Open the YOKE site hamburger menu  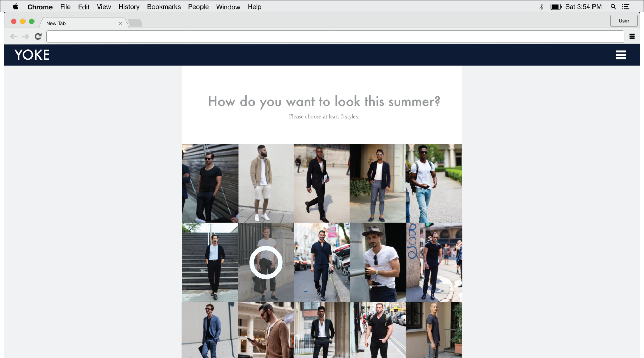[621, 55]
